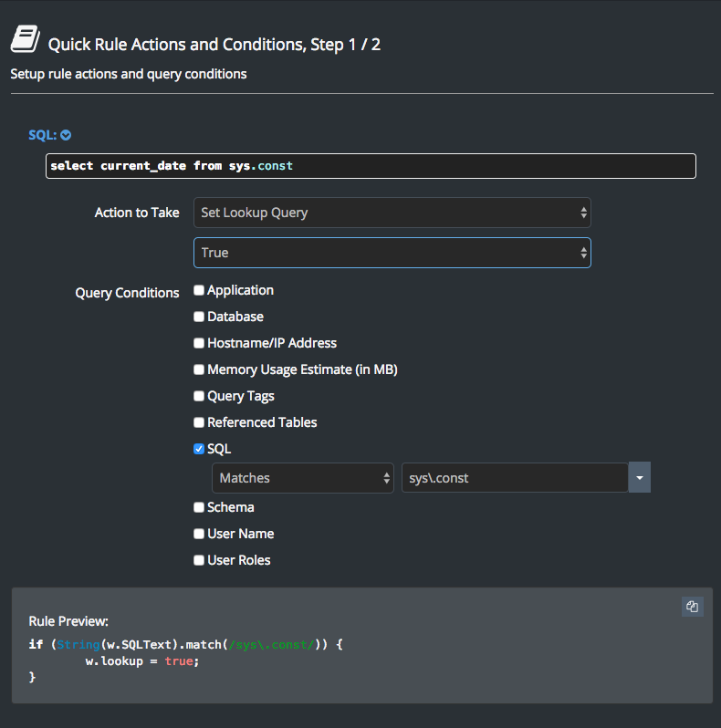Image resolution: width=721 pixels, height=728 pixels.
Task: Expand the SQL pattern suggestions arrow
Action: (639, 478)
